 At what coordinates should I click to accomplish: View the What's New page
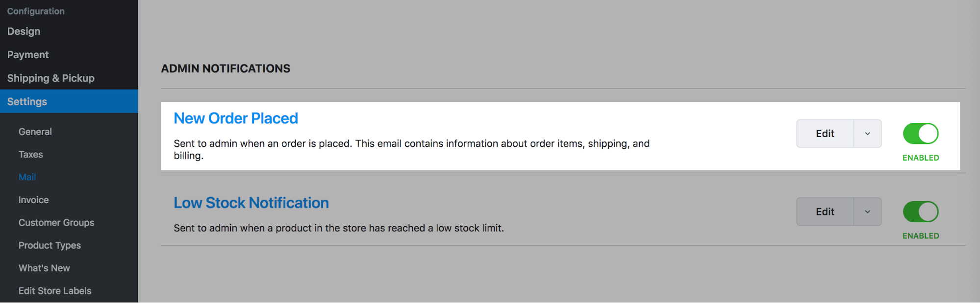coord(44,268)
